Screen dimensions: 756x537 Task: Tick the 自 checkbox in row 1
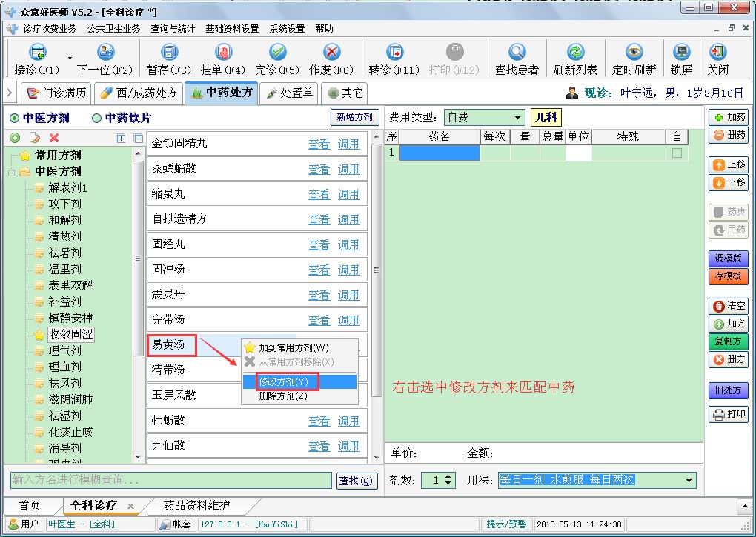tap(677, 153)
